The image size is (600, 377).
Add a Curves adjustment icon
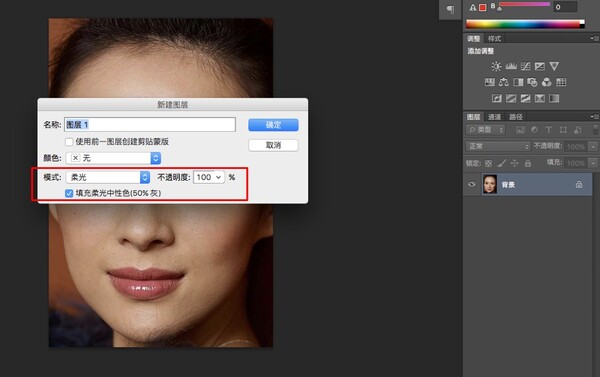point(525,66)
